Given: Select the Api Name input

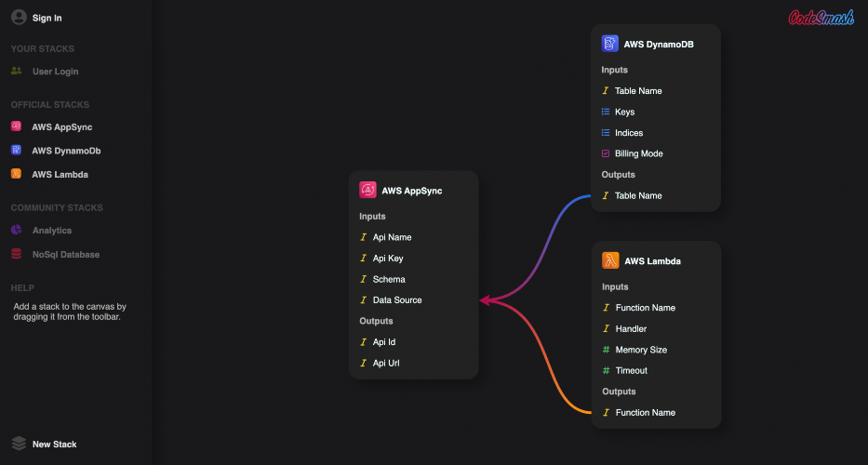Looking at the screenshot, I should pyautogui.click(x=392, y=237).
